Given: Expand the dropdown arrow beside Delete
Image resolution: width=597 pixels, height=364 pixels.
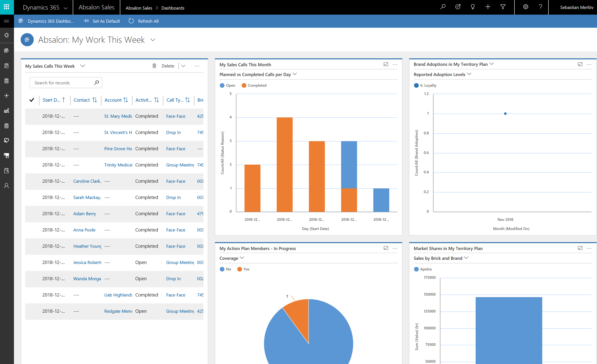Looking at the screenshot, I should pos(183,66).
